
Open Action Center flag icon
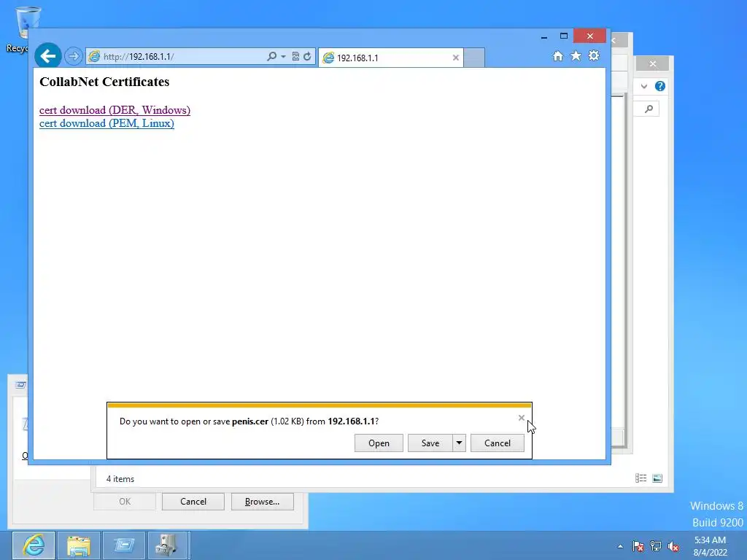(x=638, y=546)
